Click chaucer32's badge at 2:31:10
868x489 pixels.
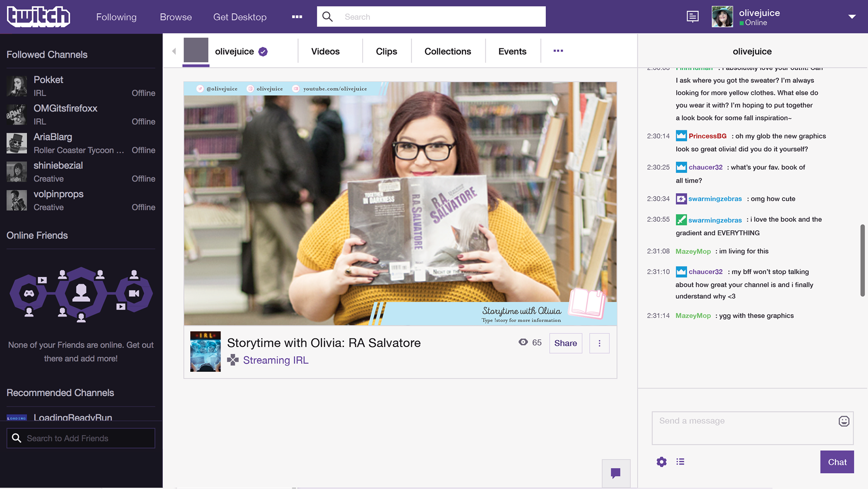pyautogui.click(x=681, y=271)
